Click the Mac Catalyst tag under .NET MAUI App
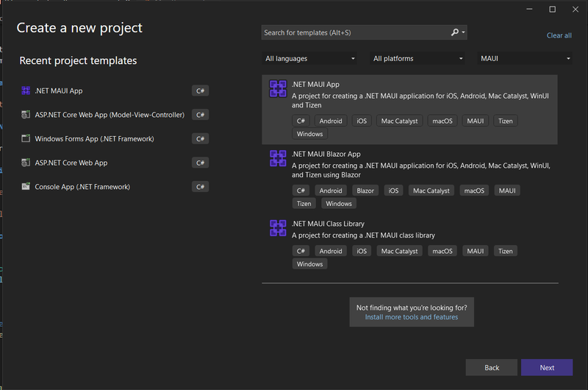 tap(399, 121)
